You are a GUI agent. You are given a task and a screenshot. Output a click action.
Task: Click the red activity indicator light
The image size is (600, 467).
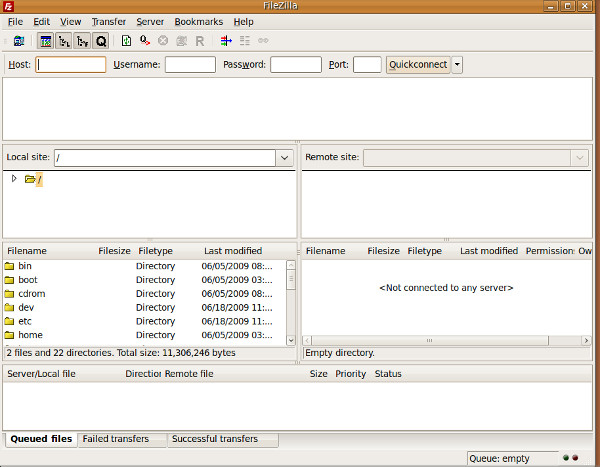click(x=575, y=457)
